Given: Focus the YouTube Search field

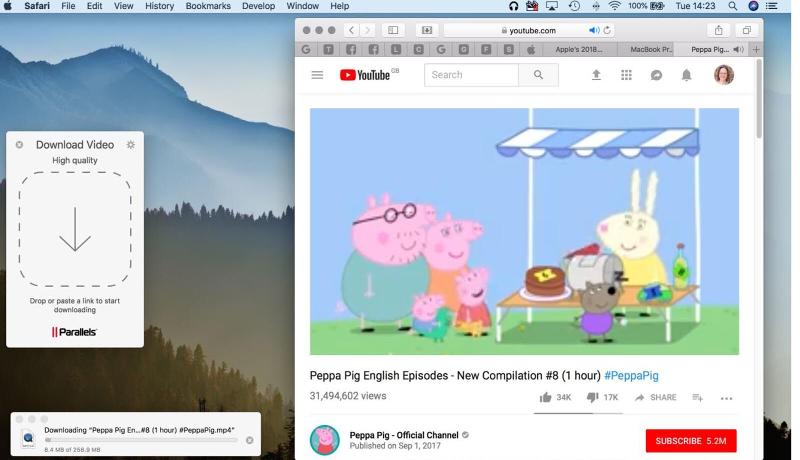Looking at the screenshot, I should click(x=471, y=75).
